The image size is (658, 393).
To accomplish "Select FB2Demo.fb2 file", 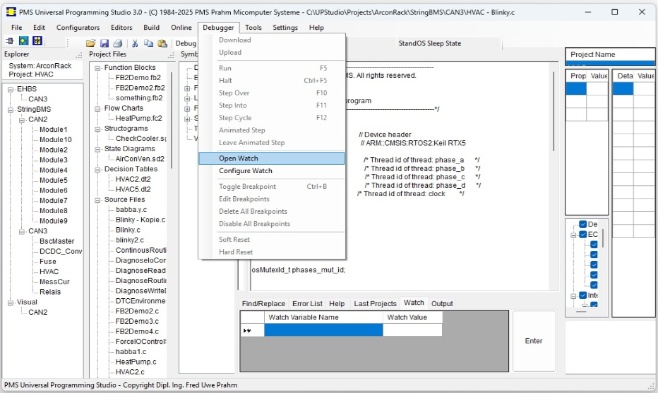I will coord(138,78).
